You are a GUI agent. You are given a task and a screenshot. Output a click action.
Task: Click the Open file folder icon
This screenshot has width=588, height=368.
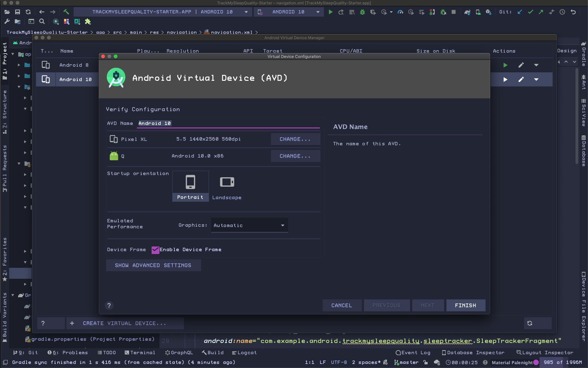7,12
